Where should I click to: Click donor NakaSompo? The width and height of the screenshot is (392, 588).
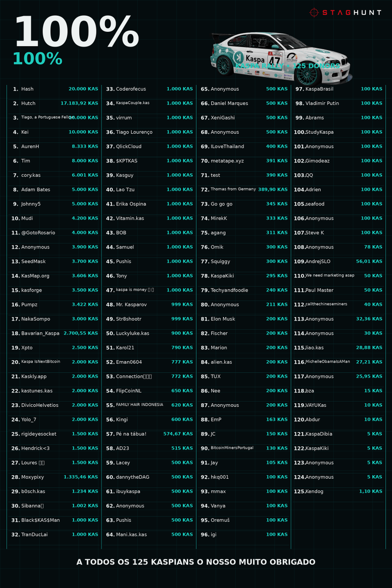point(36,319)
